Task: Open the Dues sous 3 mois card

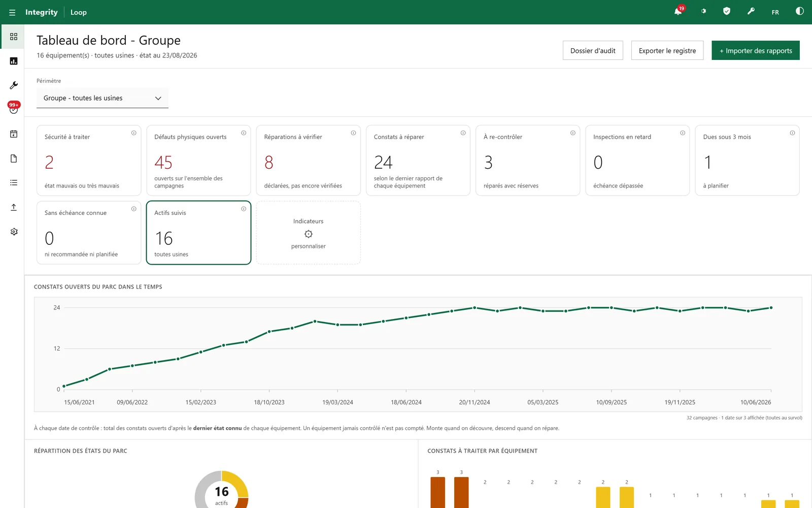Action: tap(747, 161)
